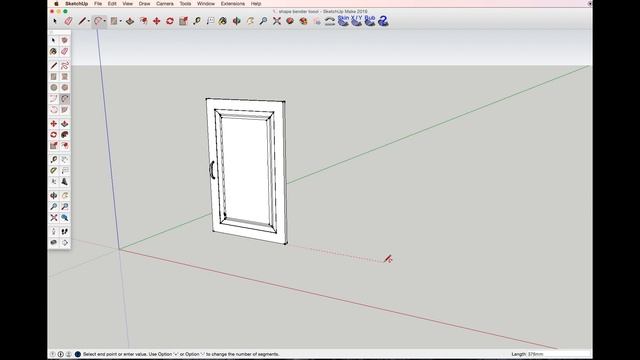Open the Line tool dropdown arrow

[89, 21]
